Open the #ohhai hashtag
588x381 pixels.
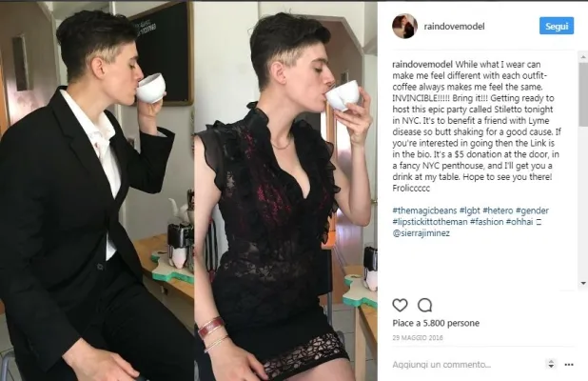pyautogui.click(x=519, y=222)
